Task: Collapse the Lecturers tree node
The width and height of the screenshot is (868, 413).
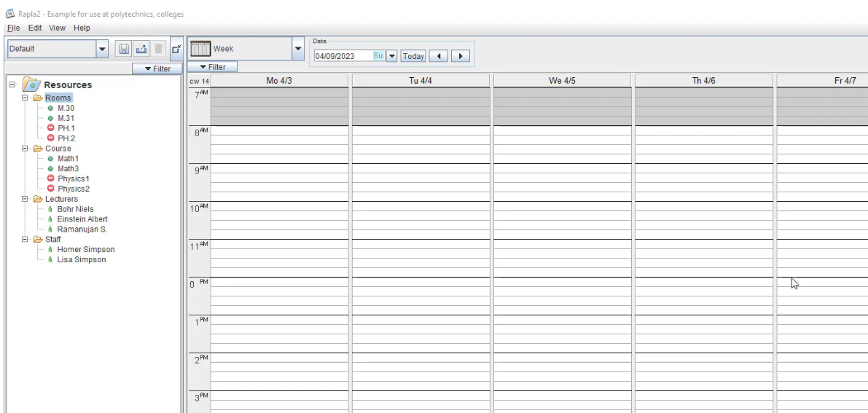Action: [x=24, y=199]
